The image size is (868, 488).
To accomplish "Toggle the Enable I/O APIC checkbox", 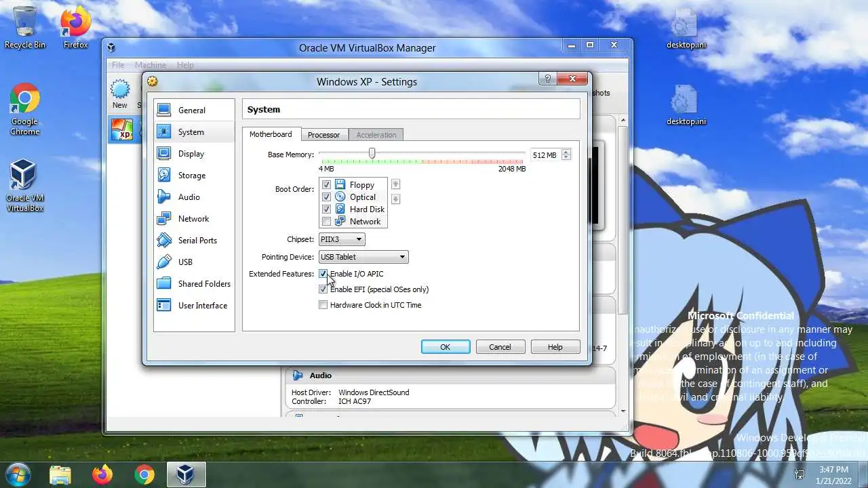I will (x=323, y=274).
